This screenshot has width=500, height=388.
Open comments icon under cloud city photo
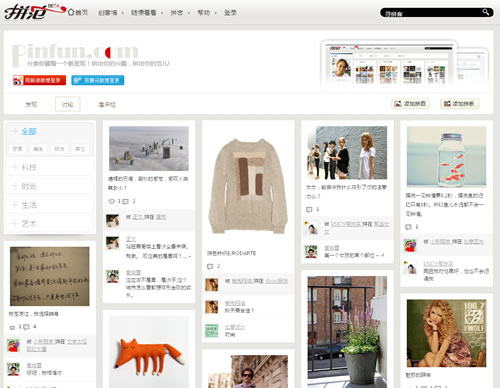click(x=125, y=201)
